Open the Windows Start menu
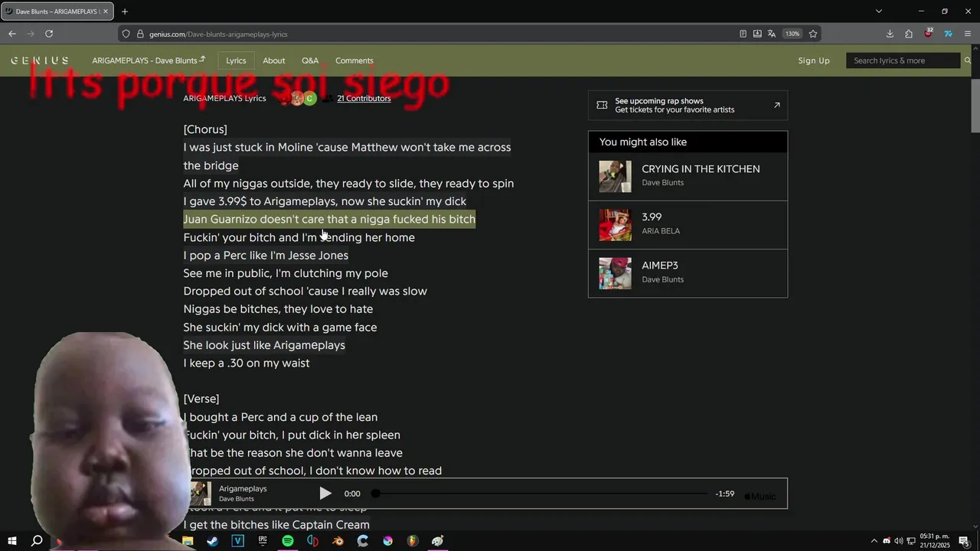This screenshot has width=980, height=551. tap(11, 541)
